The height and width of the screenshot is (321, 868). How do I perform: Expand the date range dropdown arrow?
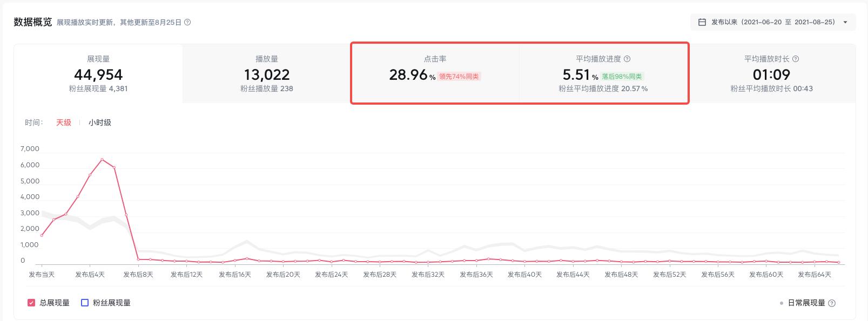click(845, 22)
